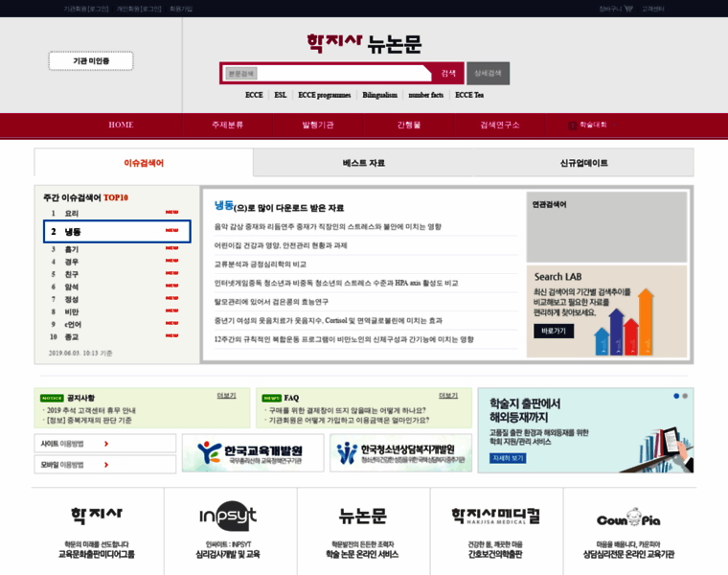Open notice 2019 추석 고객센터 휴무 안내
Viewport: 728px width, 575px height.
click(x=91, y=410)
